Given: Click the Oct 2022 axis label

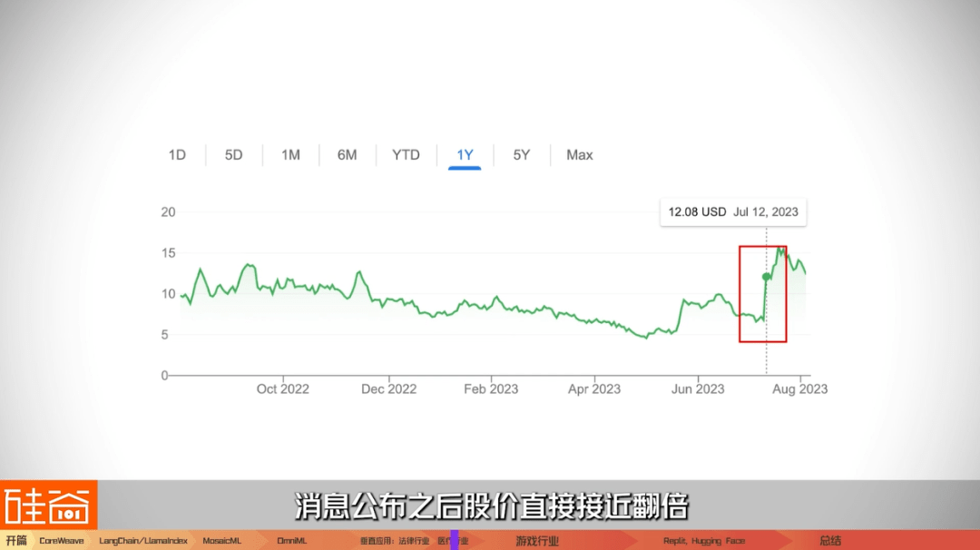Looking at the screenshot, I should (x=282, y=388).
